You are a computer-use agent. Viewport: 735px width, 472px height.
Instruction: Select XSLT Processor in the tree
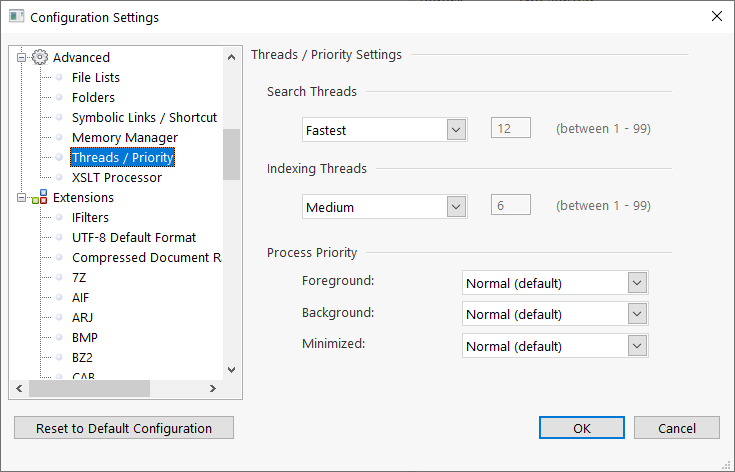117,178
